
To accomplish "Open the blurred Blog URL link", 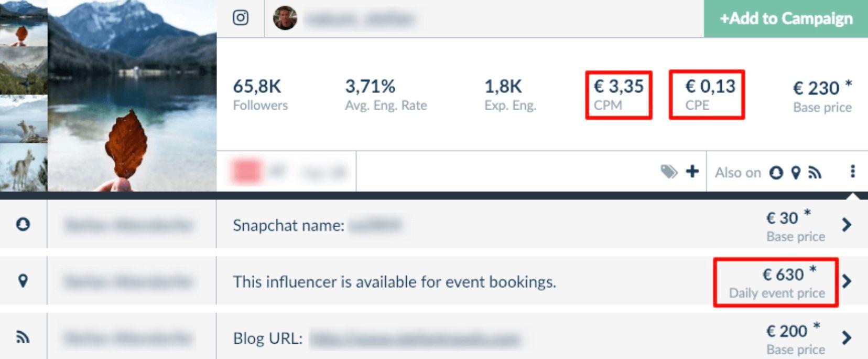I will click(415, 339).
